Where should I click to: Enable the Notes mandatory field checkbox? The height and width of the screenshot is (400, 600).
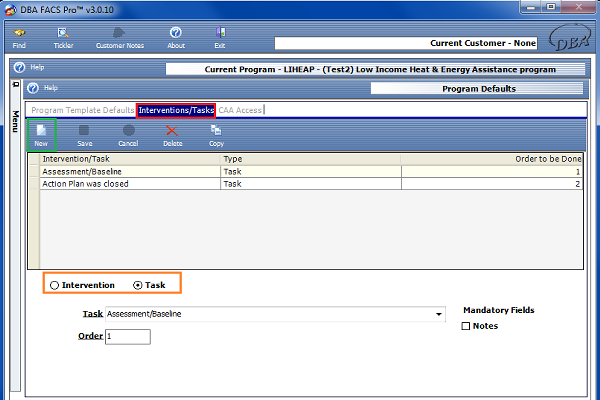[x=466, y=326]
